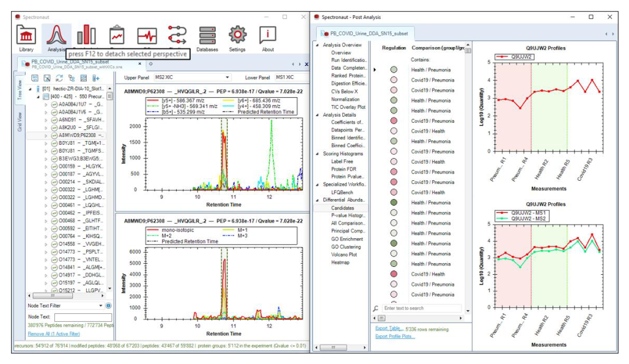Open the Databases perspective

pyautogui.click(x=207, y=38)
